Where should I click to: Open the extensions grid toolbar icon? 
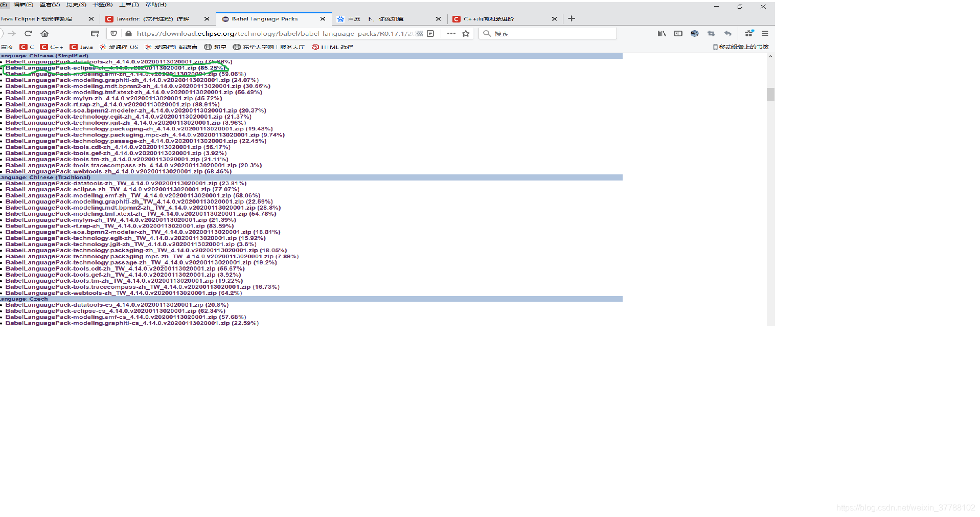(x=749, y=33)
